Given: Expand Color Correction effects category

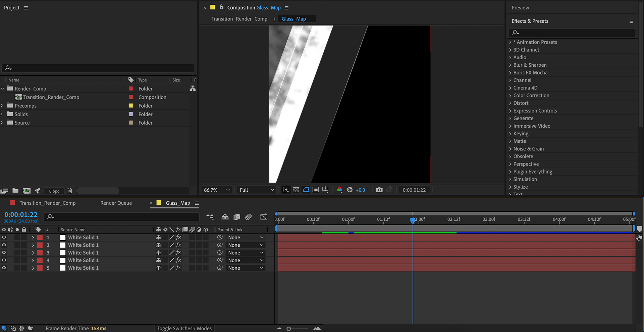Looking at the screenshot, I should click(510, 95).
